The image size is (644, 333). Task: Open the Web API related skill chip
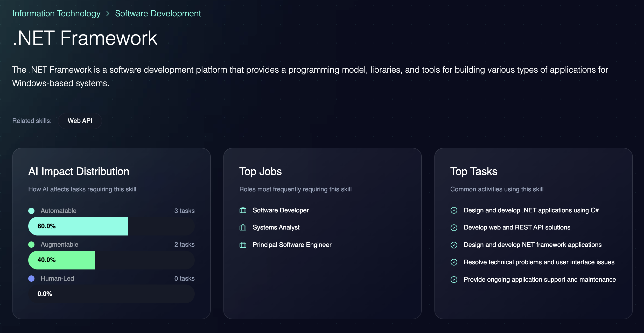coord(80,121)
